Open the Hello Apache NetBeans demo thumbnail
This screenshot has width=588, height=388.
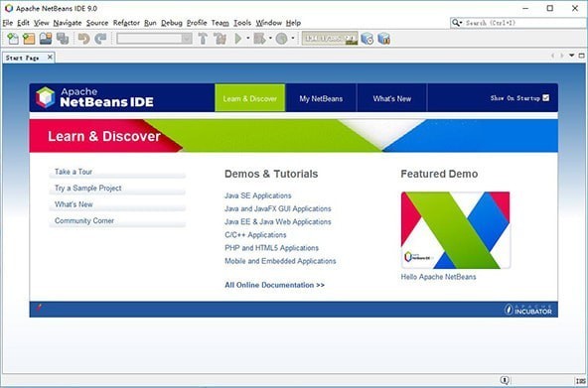coord(455,230)
